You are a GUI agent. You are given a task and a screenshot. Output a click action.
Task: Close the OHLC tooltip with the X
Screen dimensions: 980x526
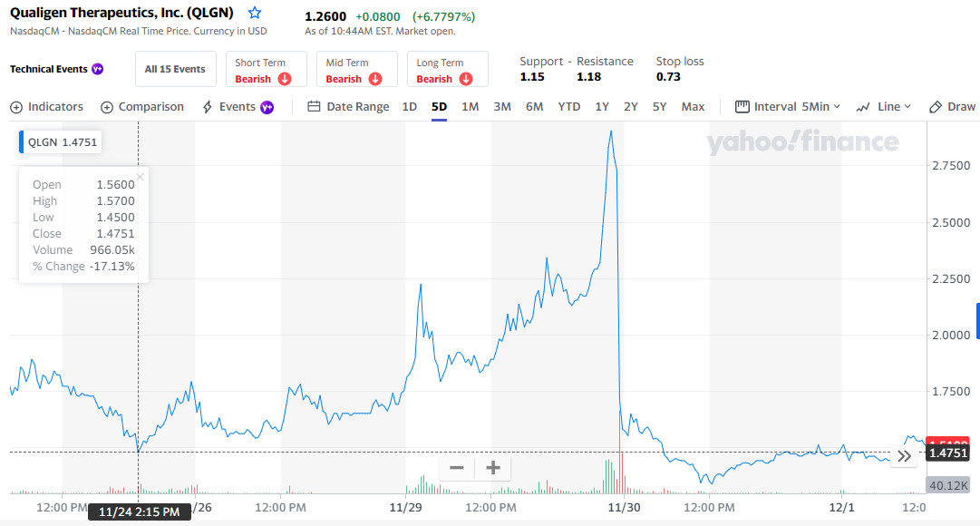[140, 177]
